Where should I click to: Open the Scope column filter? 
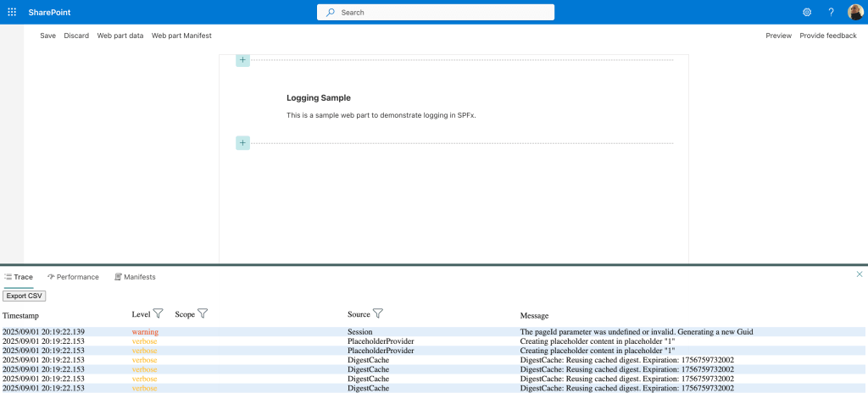203,314
